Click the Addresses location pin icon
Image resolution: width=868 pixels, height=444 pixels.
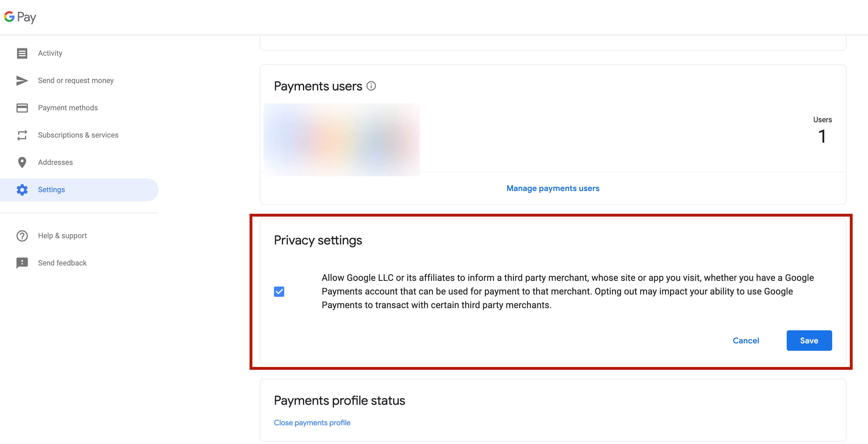(x=22, y=162)
